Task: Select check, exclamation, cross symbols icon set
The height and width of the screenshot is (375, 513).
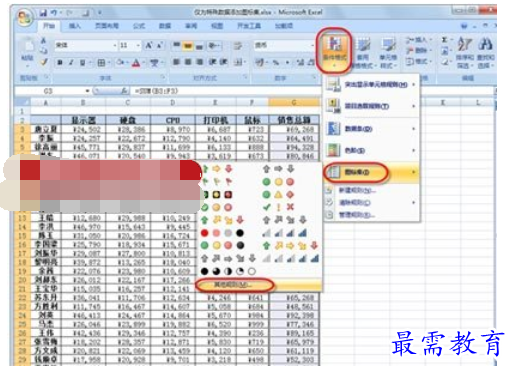Action: [278, 207]
